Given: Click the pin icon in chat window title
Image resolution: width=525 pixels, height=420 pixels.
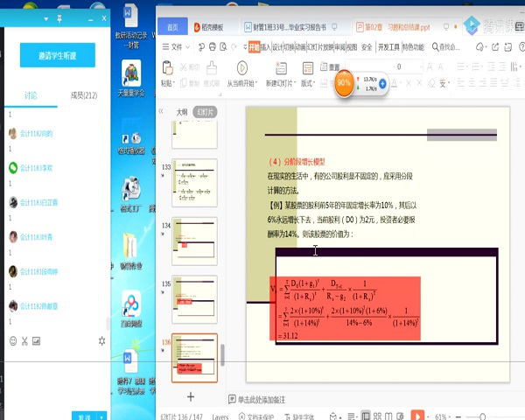Looking at the screenshot, I should (59, 18).
